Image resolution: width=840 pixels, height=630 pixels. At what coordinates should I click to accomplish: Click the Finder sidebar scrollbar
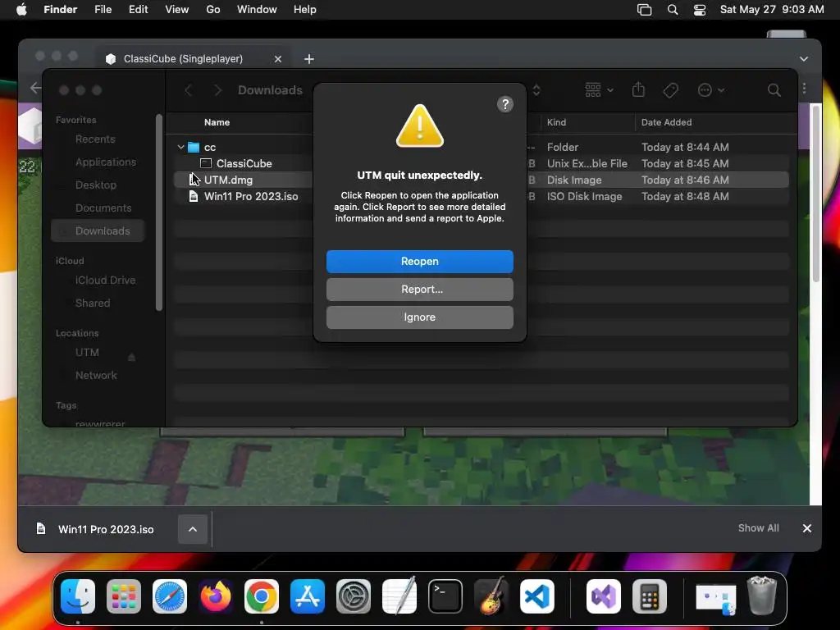[x=159, y=212]
